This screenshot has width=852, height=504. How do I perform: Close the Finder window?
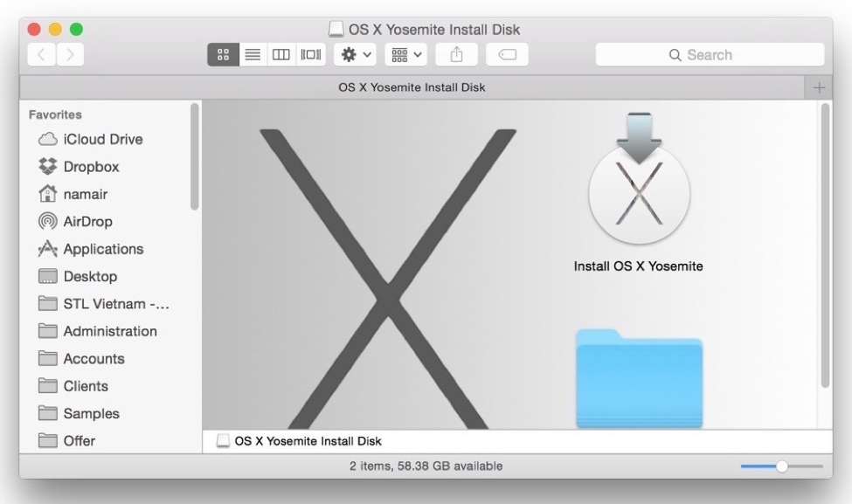coord(34,29)
